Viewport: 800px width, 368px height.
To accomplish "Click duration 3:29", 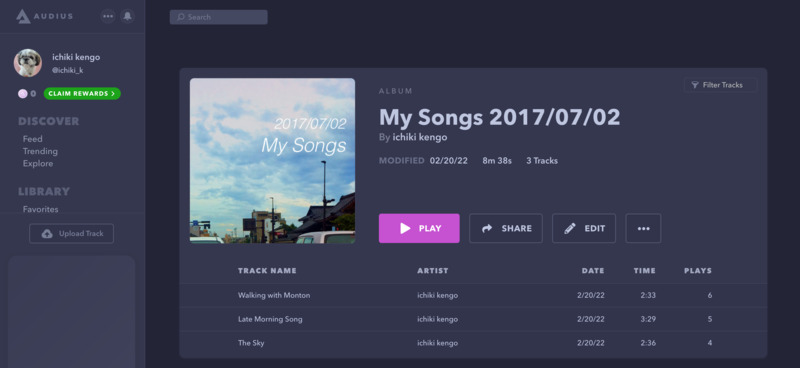I will pos(648,320).
